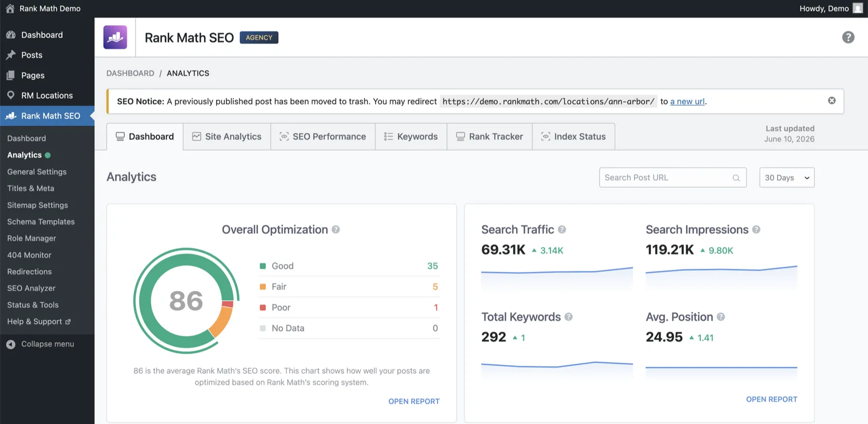The height and width of the screenshot is (424, 868).
Task: Click the Rank Math Demo site name
Action: click(x=50, y=8)
